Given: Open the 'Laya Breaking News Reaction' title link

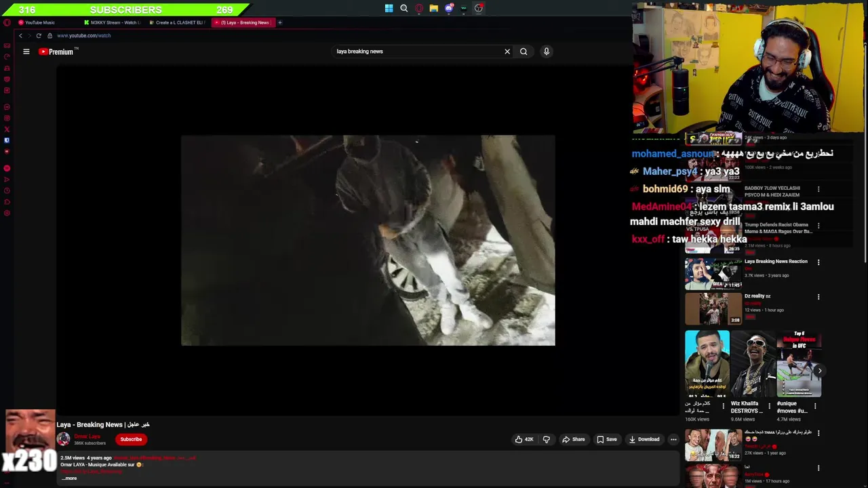Looking at the screenshot, I should (x=776, y=262).
